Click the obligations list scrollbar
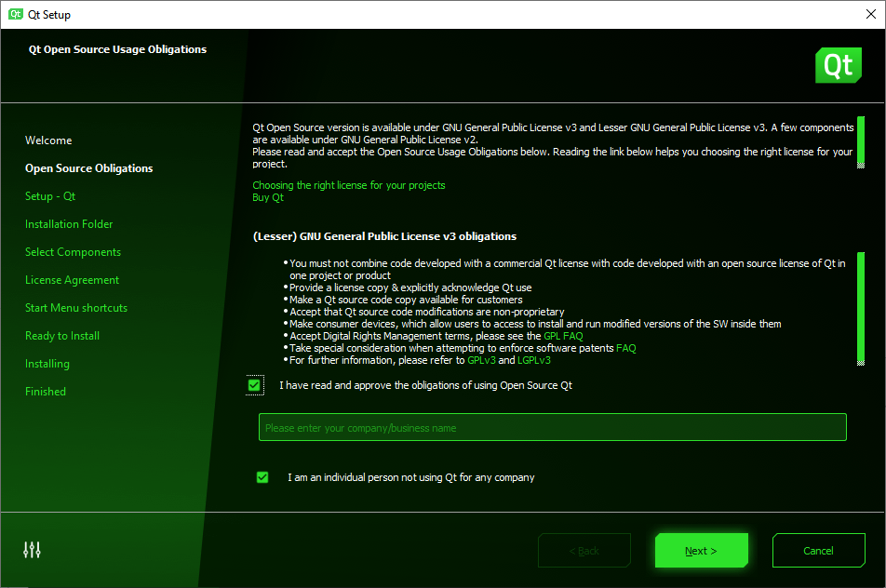886x588 pixels. [x=861, y=309]
